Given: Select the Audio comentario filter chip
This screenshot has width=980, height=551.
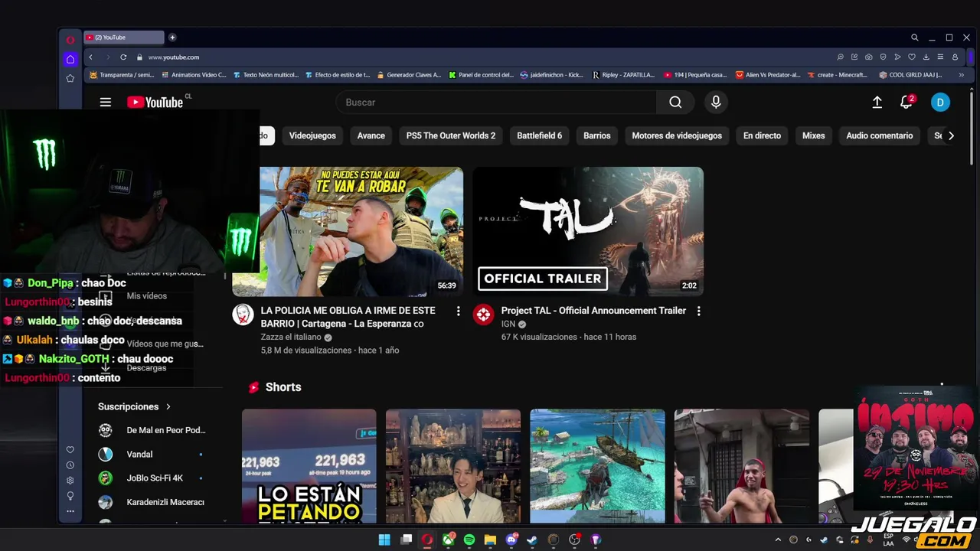Looking at the screenshot, I should click(880, 135).
